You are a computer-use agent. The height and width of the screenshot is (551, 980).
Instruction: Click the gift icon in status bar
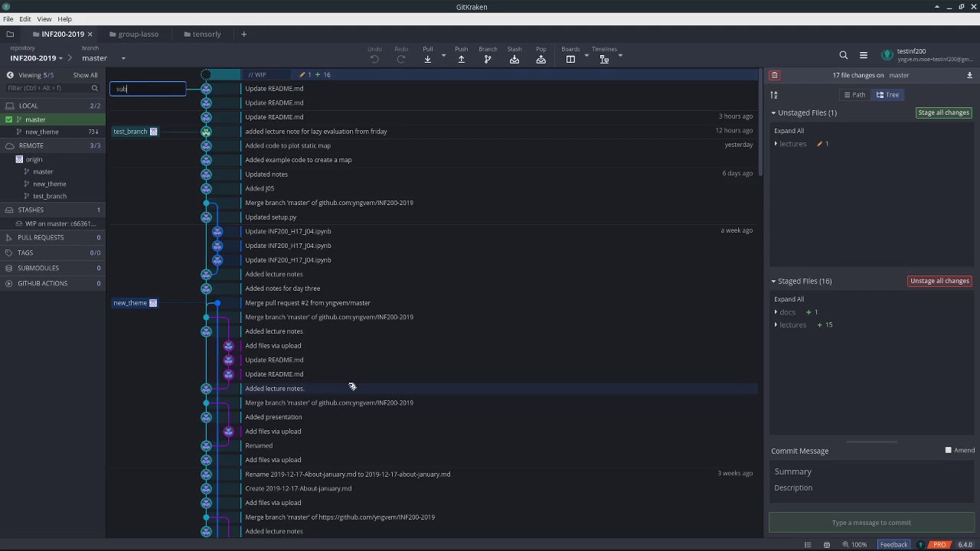[827, 545]
